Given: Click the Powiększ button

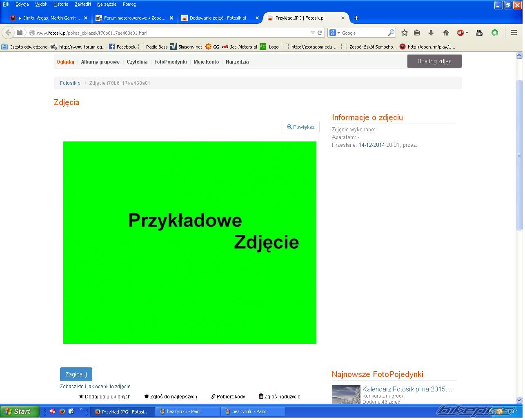Looking at the screenshot, I should tap(300, 127).
